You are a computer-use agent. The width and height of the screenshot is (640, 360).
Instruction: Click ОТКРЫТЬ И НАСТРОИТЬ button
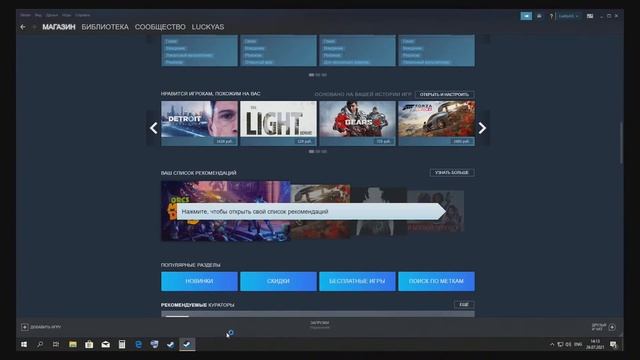[x=444, y=94]
